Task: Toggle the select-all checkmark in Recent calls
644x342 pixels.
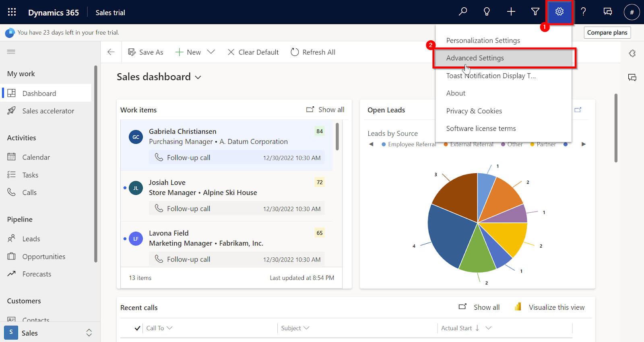Action: (137, 328)
